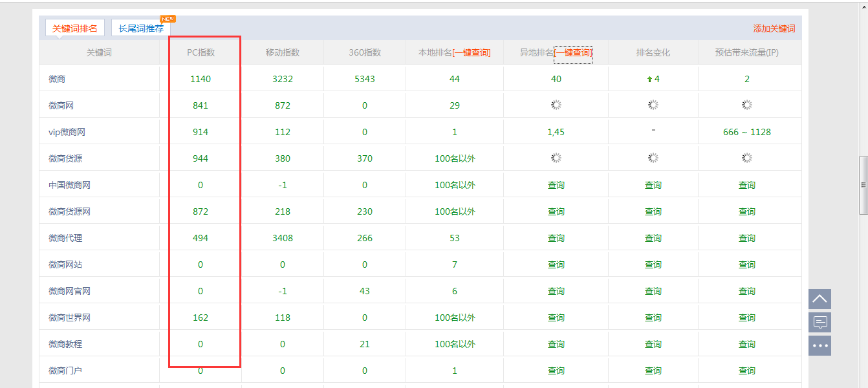Click the spinner in 微商网 预估带来流量 cell
The height and width of the screenshot is (388, 868).
tap(747, 104)
